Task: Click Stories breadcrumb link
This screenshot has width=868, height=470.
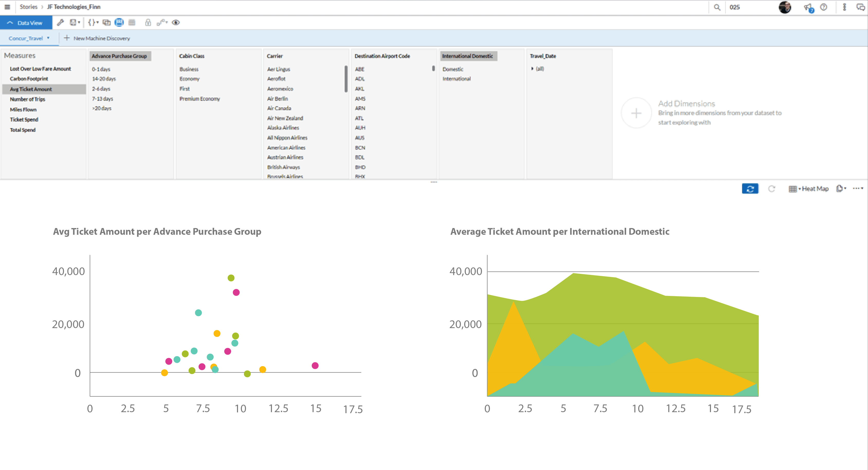Action: point(28,7)
